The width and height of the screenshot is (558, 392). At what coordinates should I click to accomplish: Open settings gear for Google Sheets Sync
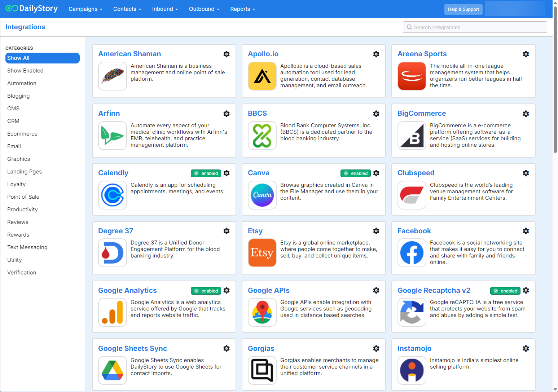click(x=227, y=348)
